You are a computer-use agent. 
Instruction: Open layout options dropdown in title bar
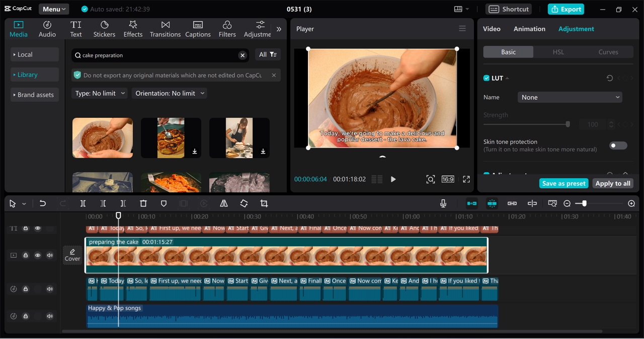click(x=461, y=9)
